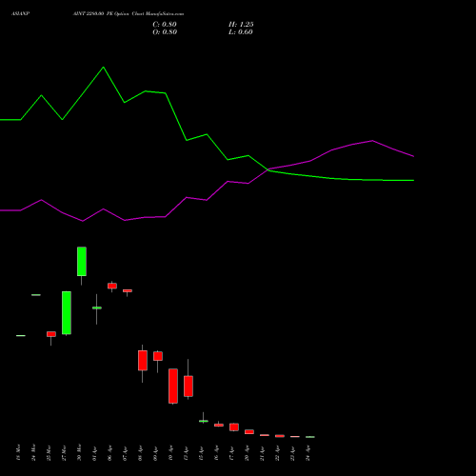Select the 22 Apr date label
This screenshot has height=476, width=476.
coord(277,453)
